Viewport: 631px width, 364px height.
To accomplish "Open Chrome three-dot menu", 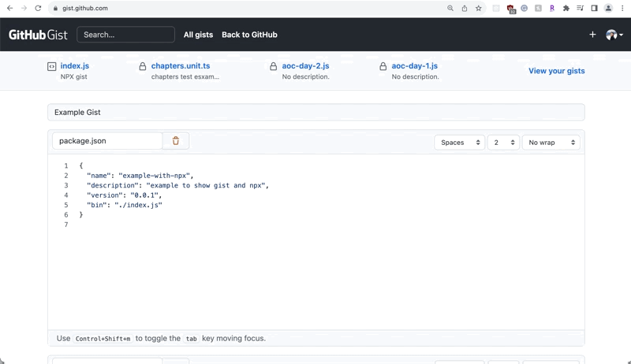I will click(x=622, y=8).
